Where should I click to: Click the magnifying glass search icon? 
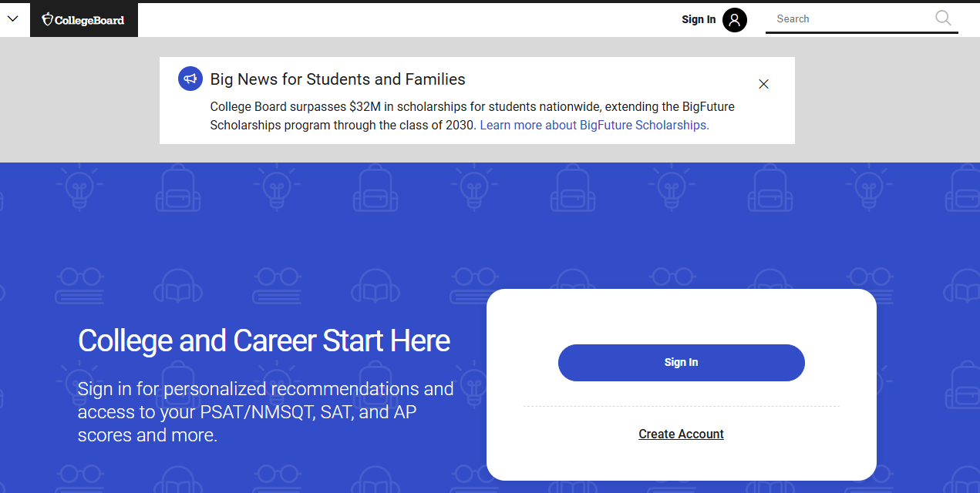pos(943,18)
